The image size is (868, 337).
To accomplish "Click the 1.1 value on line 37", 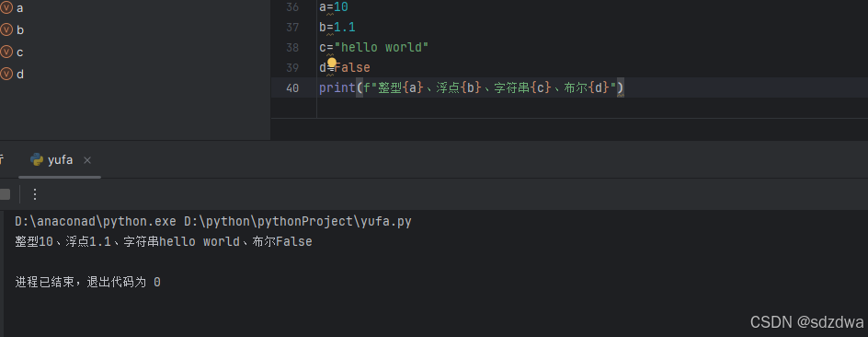I will pos(344,27).
